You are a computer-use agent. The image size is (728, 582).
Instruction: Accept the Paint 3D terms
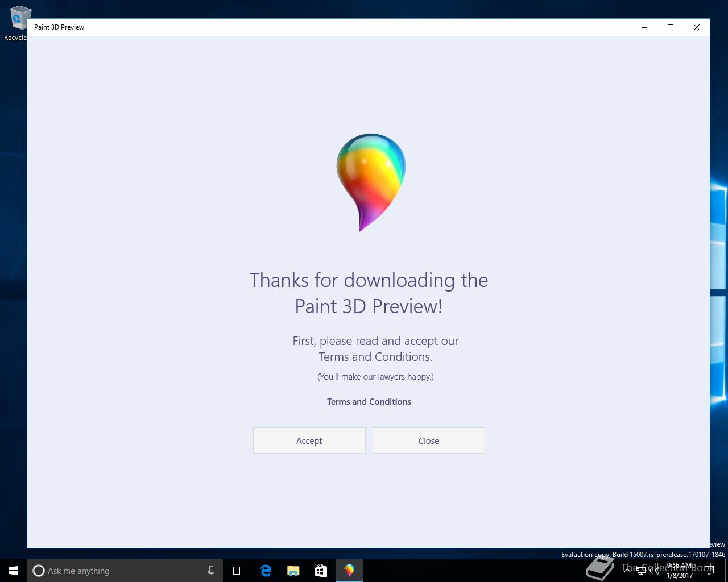point(309,440)
